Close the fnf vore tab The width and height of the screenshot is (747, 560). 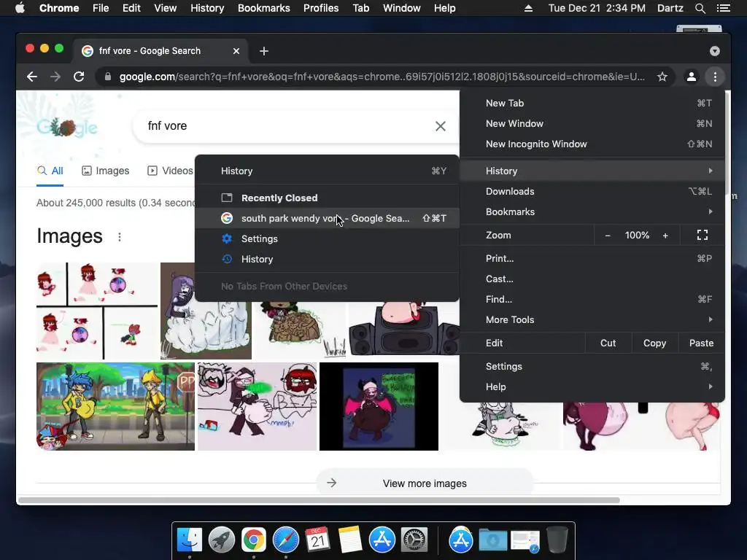coord(236,51)
